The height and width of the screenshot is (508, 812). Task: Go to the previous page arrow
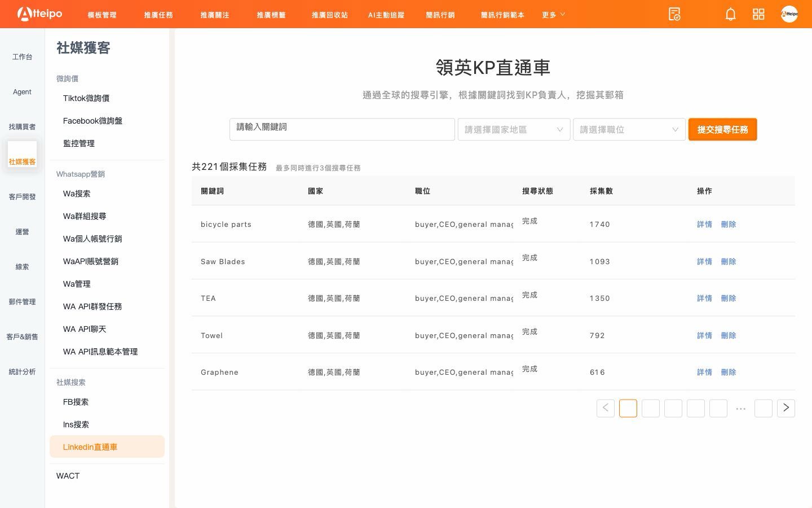(x=606, y=408)
